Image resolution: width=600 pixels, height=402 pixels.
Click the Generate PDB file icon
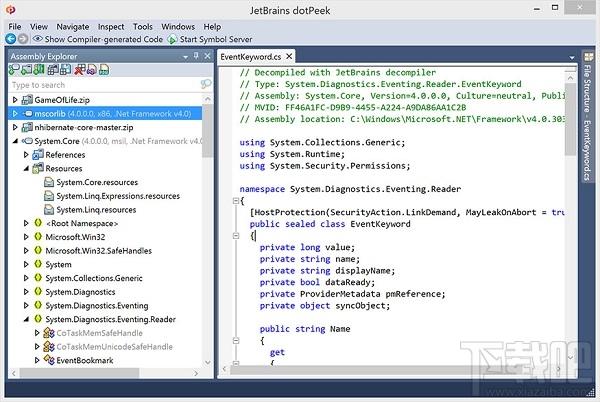coord(104,70)
